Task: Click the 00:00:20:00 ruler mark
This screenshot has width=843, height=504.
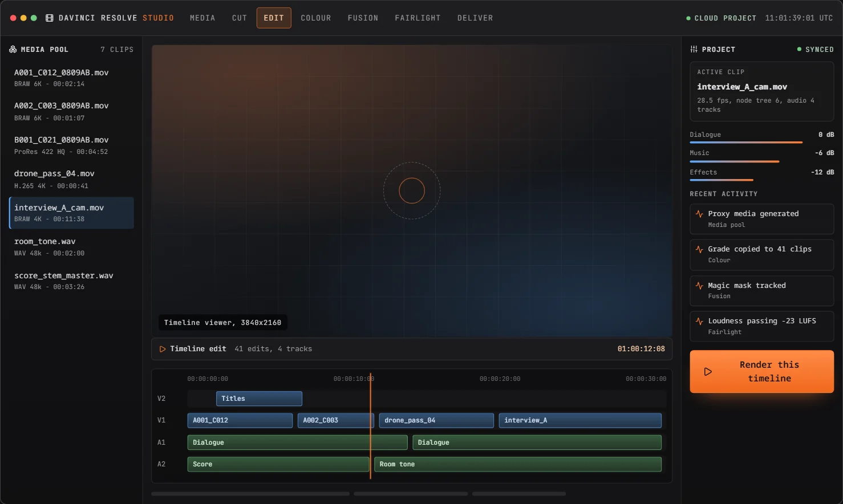Action: (500, 379)
